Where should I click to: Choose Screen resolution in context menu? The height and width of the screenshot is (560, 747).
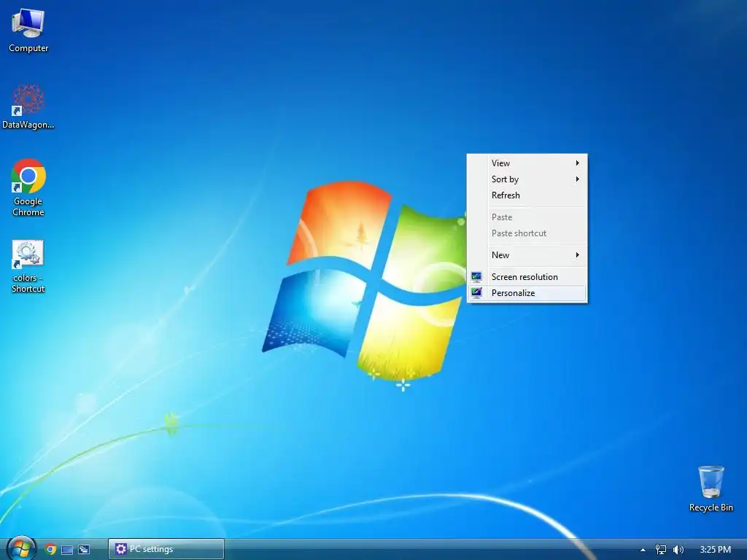click(527, 276)
